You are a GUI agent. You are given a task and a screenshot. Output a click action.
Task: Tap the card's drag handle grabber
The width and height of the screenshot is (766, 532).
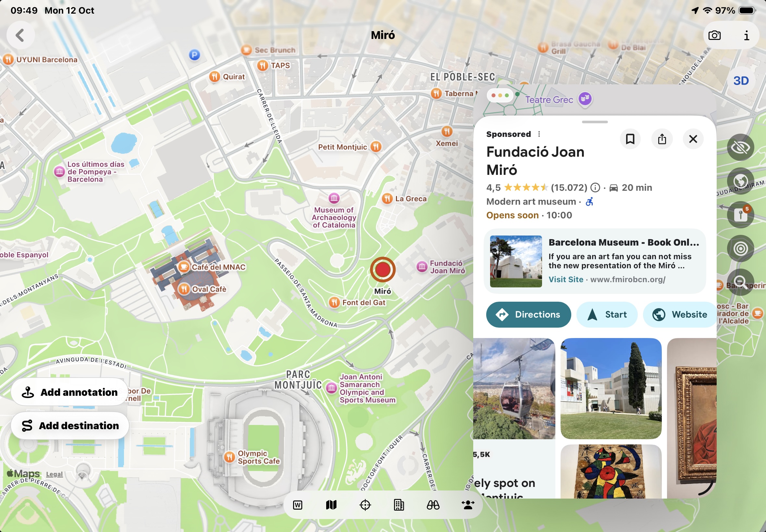point(595,122)
